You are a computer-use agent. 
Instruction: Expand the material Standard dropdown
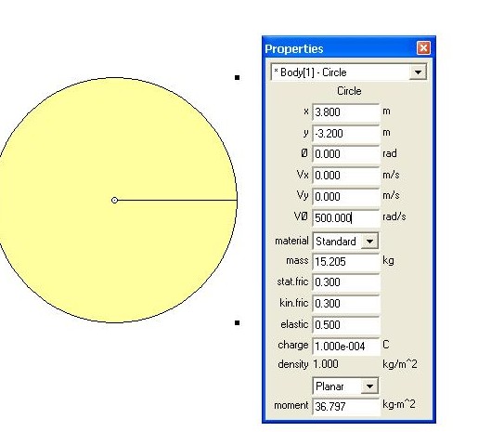pos(369,242)
